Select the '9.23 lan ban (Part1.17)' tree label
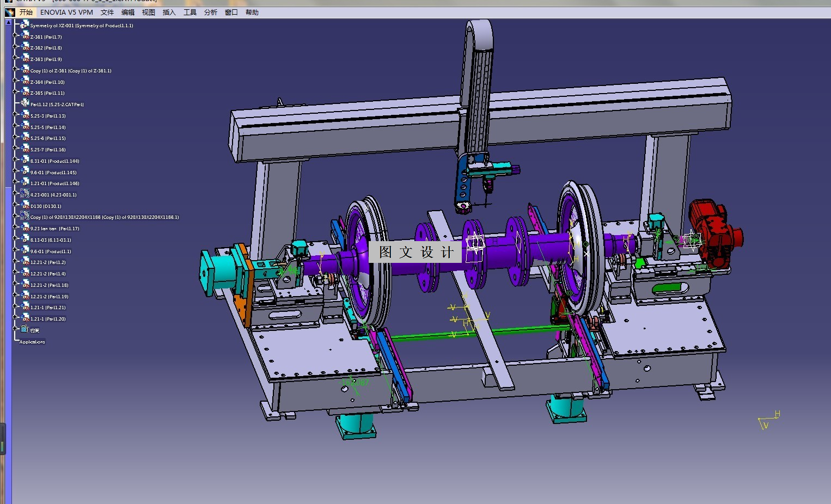The image size is (831, 504). (x=55, y=229)
